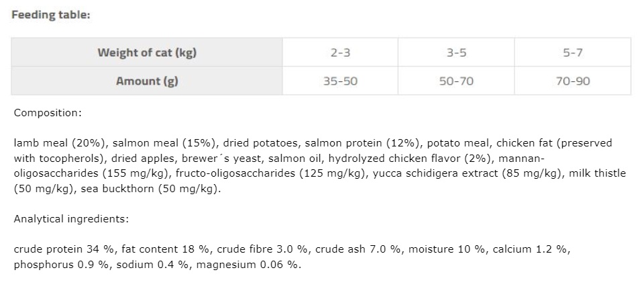Click the 35-50 grams amount cell
The width and height of the screenshot is (644, 301).
point(340,81)
